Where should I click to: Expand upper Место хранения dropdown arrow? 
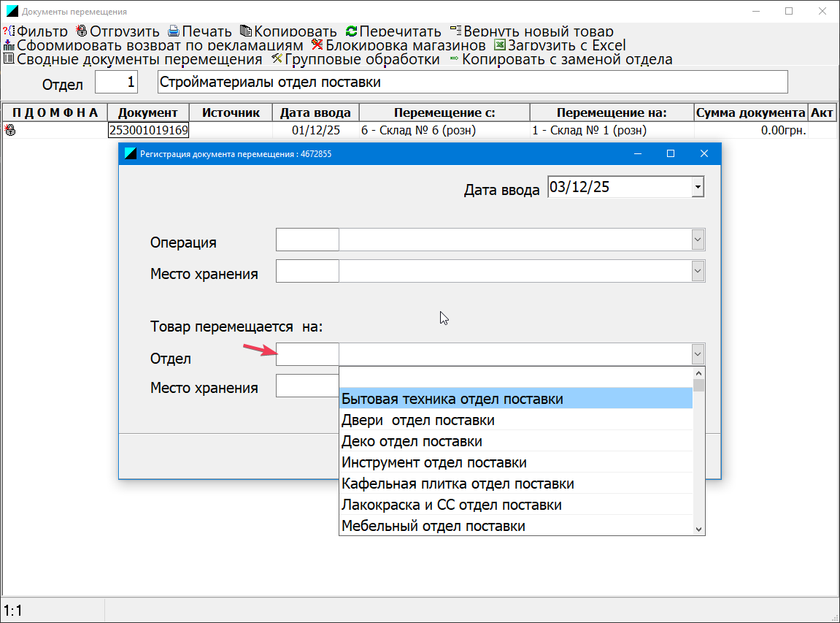pyautogui.click(x=698, y=271)
